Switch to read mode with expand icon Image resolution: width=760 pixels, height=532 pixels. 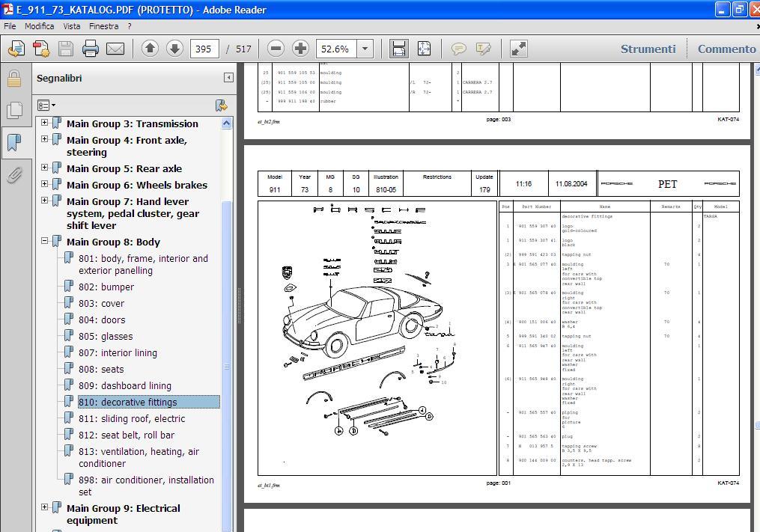(519, 49)
